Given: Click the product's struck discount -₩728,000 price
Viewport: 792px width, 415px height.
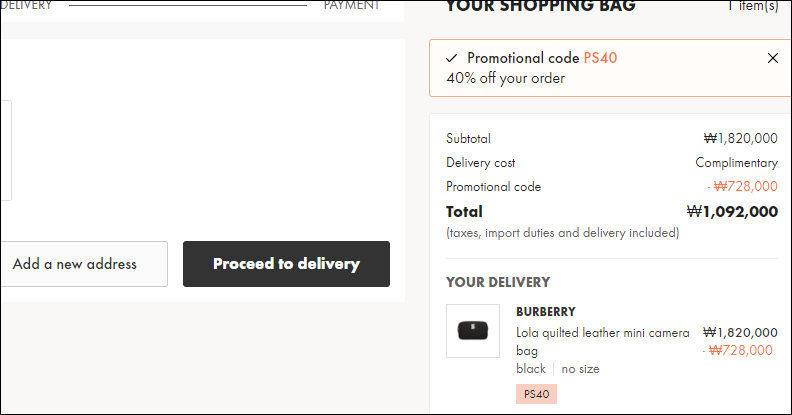Looking at the screenshot, I should pos(737,350).
